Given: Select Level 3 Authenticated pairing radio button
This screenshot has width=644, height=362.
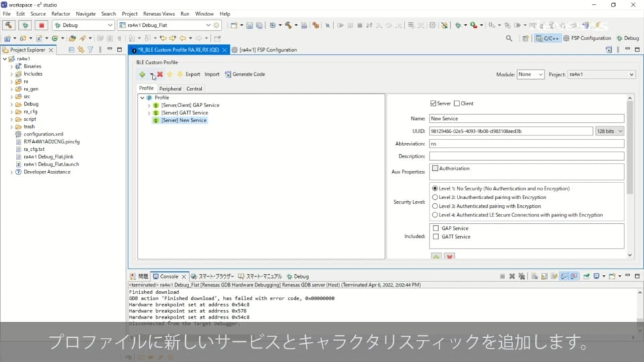Looking at the screenshot, I should (x=435, y=206).
